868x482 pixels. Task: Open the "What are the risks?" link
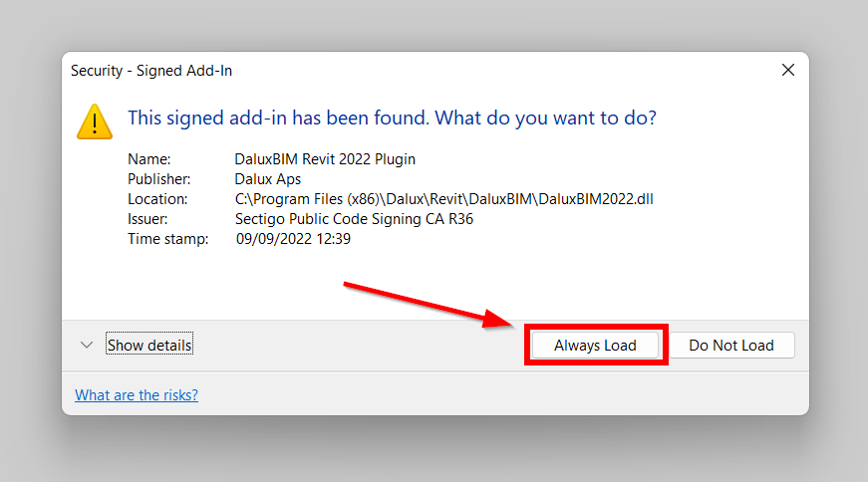tap(137, 395)
